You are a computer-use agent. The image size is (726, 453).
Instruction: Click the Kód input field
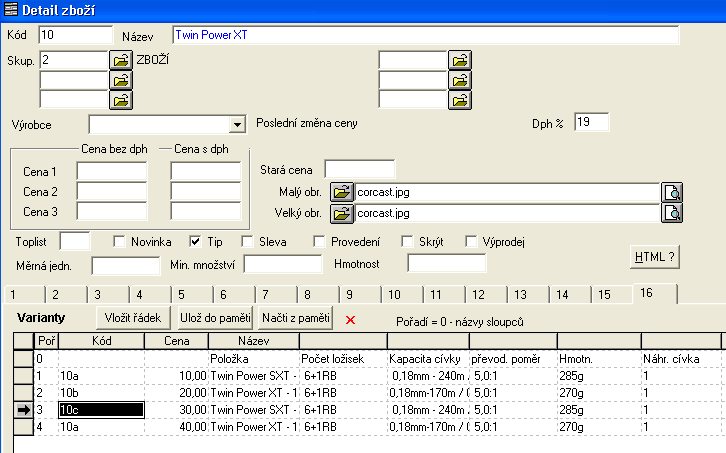(76, 35)
